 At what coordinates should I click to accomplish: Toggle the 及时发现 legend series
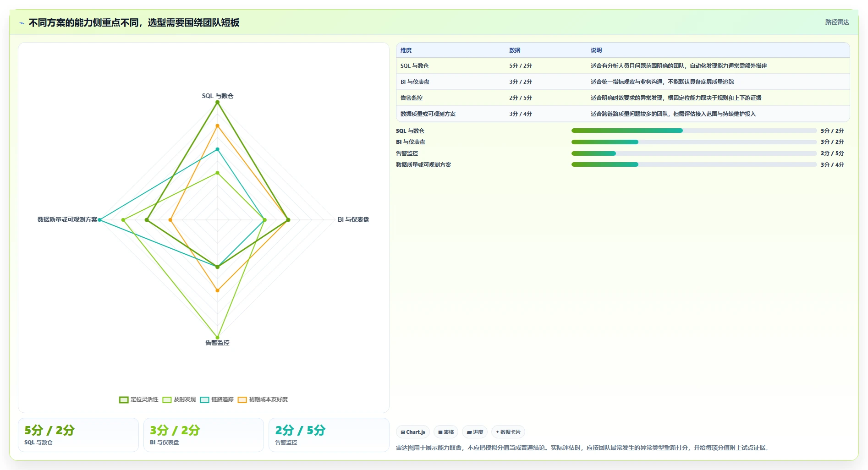[179, 399]
